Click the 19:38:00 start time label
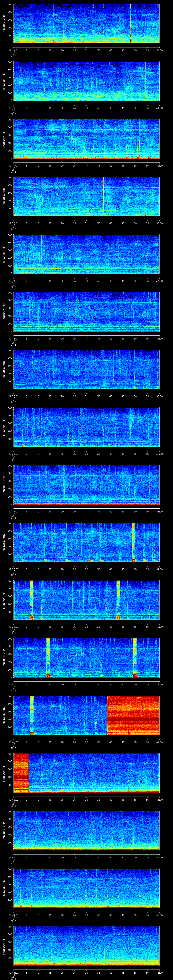 [13, 569]
